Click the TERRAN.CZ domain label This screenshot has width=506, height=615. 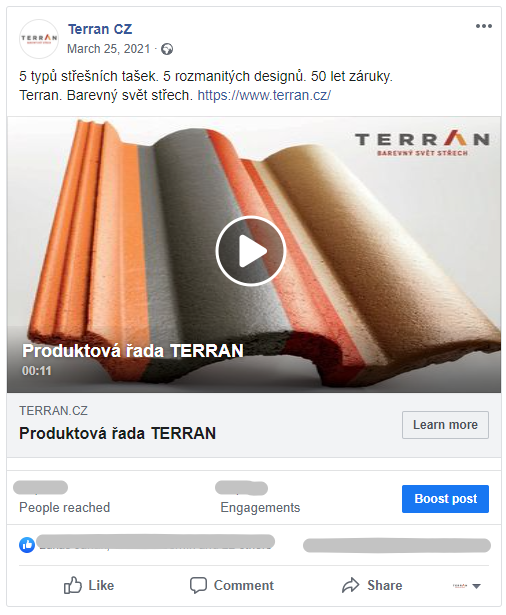(x=53, y=411)
